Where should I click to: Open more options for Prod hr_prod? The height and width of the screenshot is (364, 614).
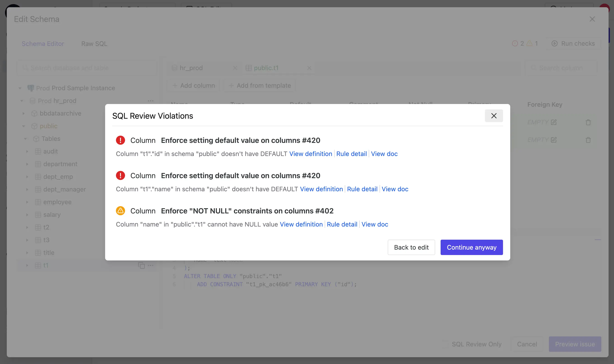pyautogui.click(x=151, y=101)
